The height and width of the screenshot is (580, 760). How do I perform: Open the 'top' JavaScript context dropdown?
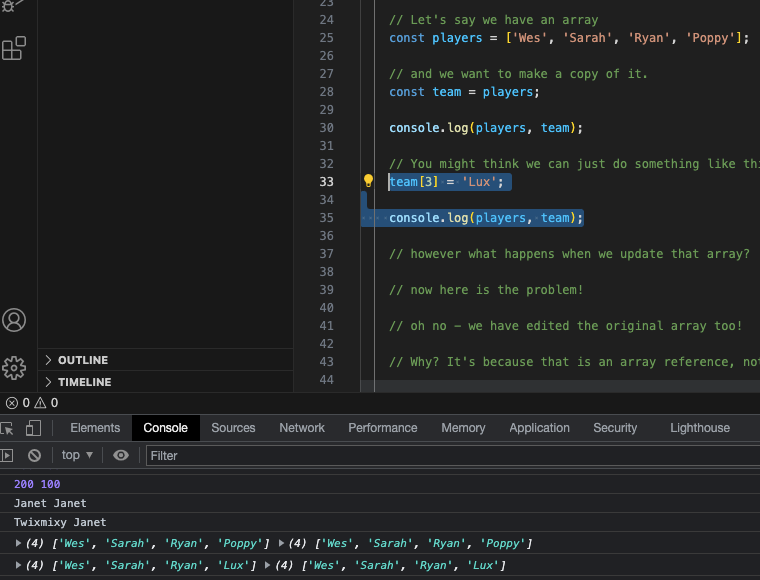coord(77,455)
